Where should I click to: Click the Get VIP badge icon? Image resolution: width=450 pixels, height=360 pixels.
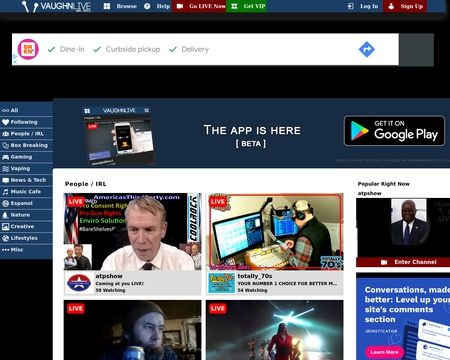pos(234,6)
